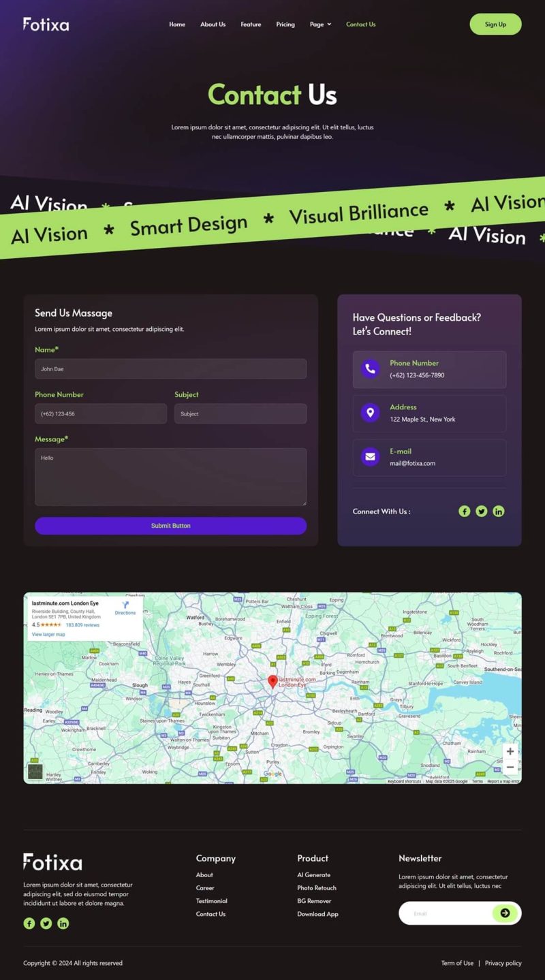The width and height of the screenshot is (545, 980).
Task: Zoom out using the map minus icon
Action: 510,767
